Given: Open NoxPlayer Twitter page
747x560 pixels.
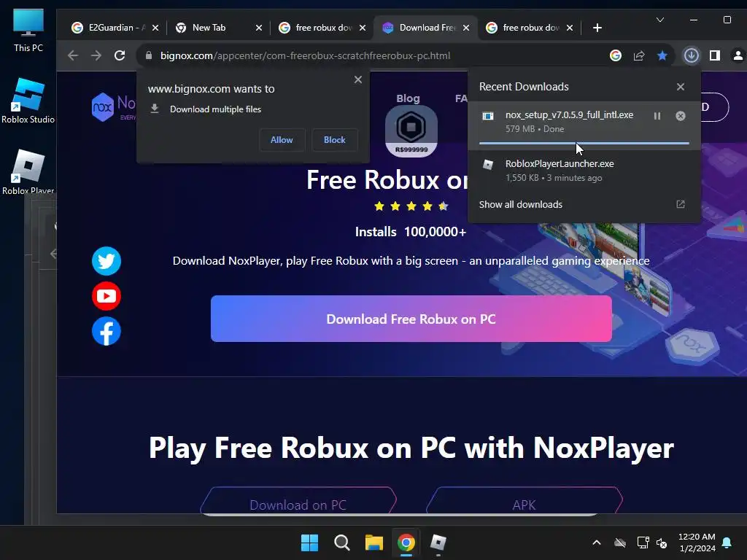Looking at the screenshot, I should 107,261.
